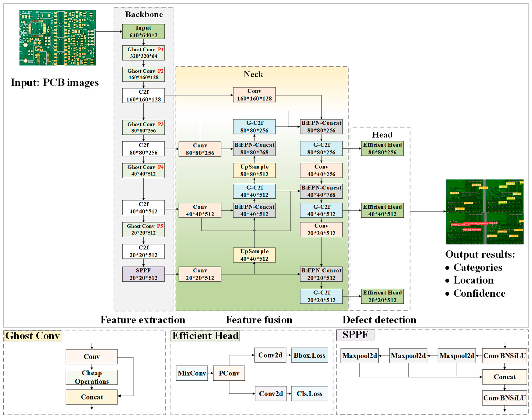This screenshot has width=532, height=420.
Task: Select the PConv block
Action: (x=229, y=373)
